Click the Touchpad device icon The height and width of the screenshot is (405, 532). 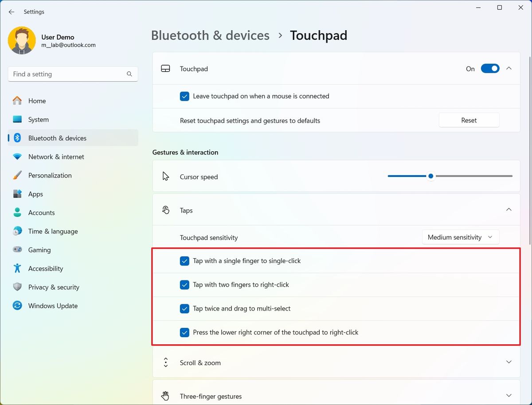[166, 69]
